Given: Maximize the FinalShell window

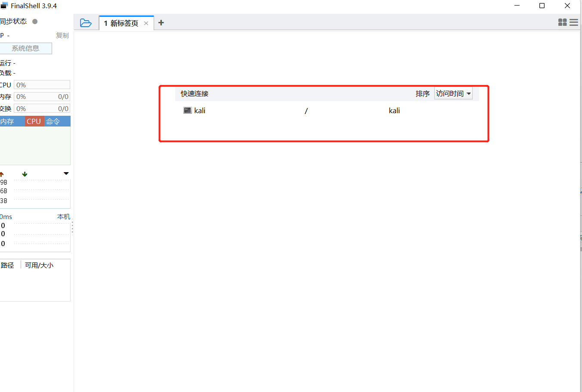Looking at the screenshot, I should (x=542, y=6).
